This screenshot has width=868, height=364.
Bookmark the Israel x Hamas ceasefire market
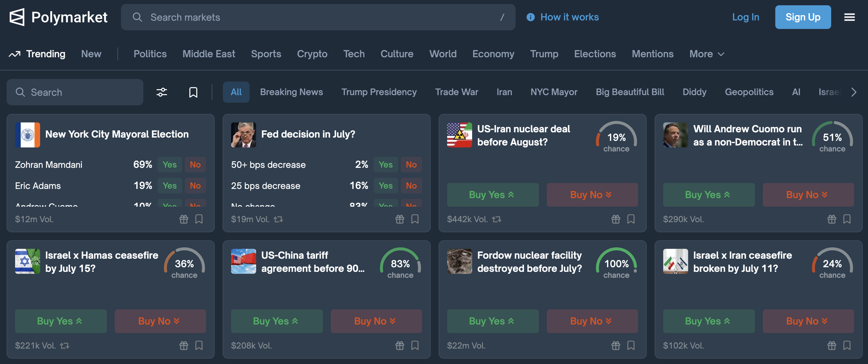(199, 346)
